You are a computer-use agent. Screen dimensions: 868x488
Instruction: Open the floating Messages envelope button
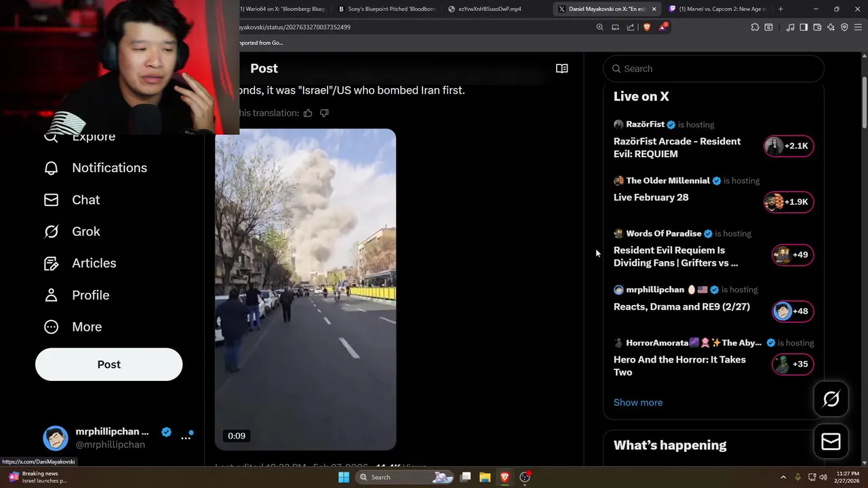click(x=831, y=441)
